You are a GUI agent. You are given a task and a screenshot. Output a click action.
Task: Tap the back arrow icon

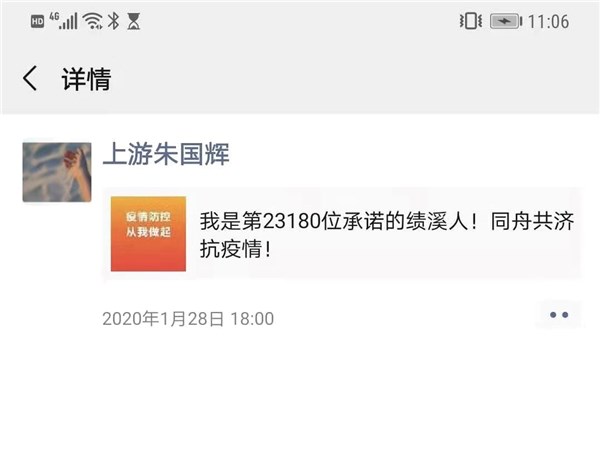pyautogui.click(x=30, y=78)
